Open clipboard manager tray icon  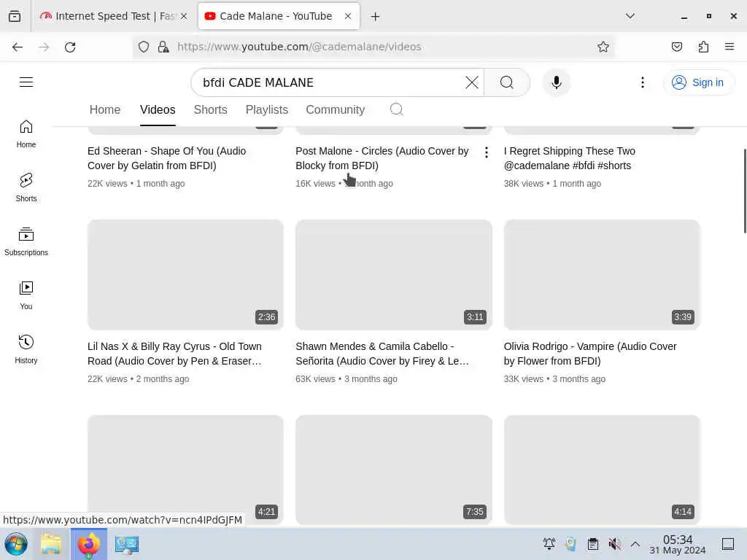click(592, 544)
